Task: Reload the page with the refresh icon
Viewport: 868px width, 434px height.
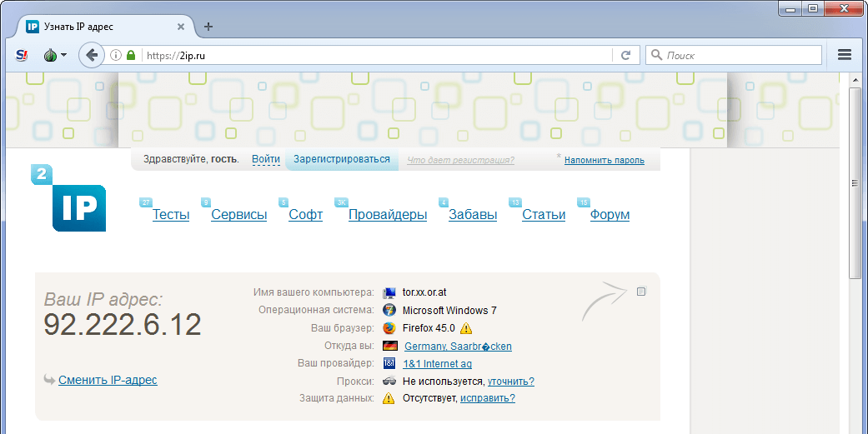Action: click(x=626, y=55)
